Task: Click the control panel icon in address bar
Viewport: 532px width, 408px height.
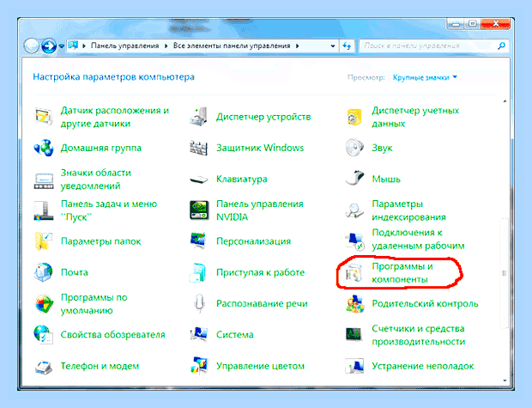Action: 73,46
